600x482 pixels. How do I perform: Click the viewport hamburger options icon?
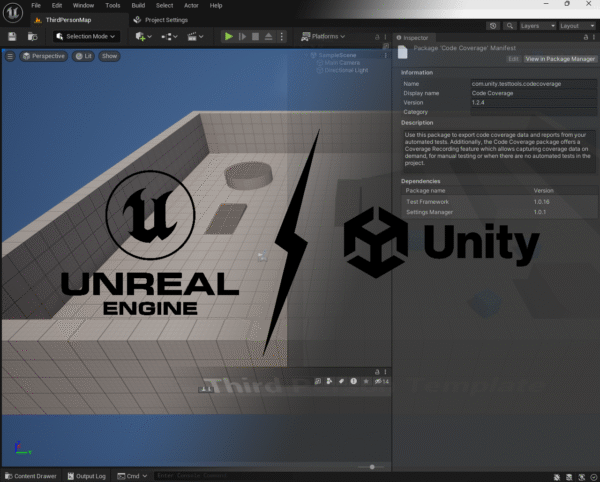click(x=11, y=56)
